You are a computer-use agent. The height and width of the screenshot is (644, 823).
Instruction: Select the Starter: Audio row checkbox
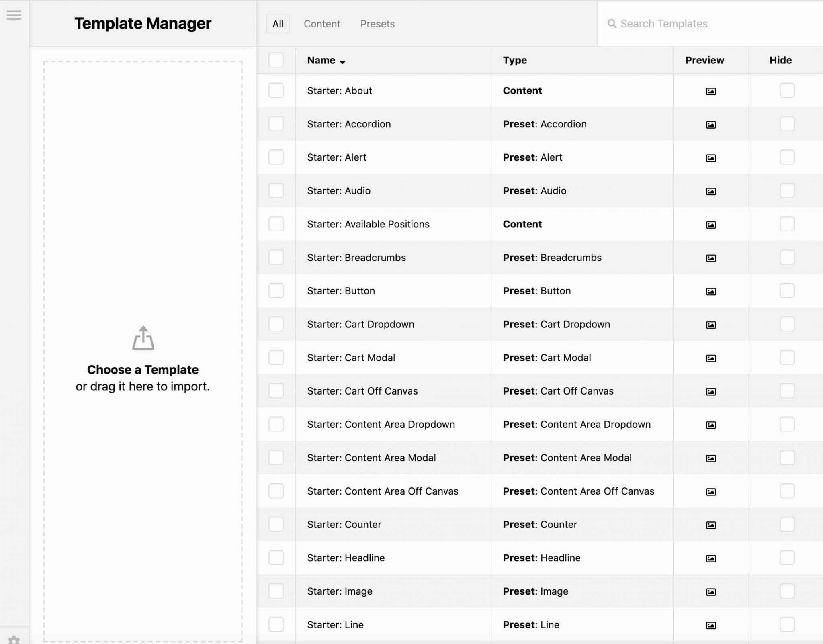click(x=276, y=190)
